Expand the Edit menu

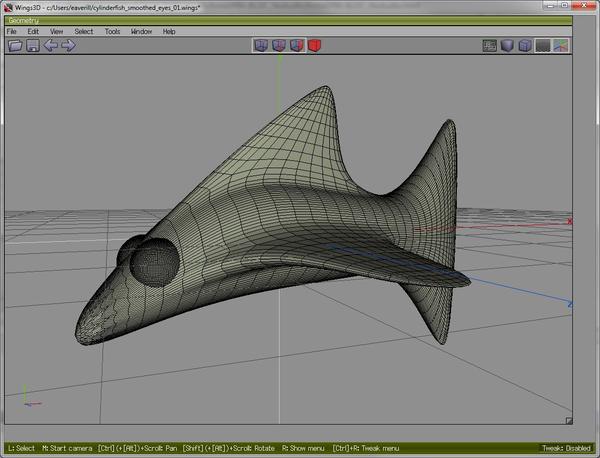point(33,31)
